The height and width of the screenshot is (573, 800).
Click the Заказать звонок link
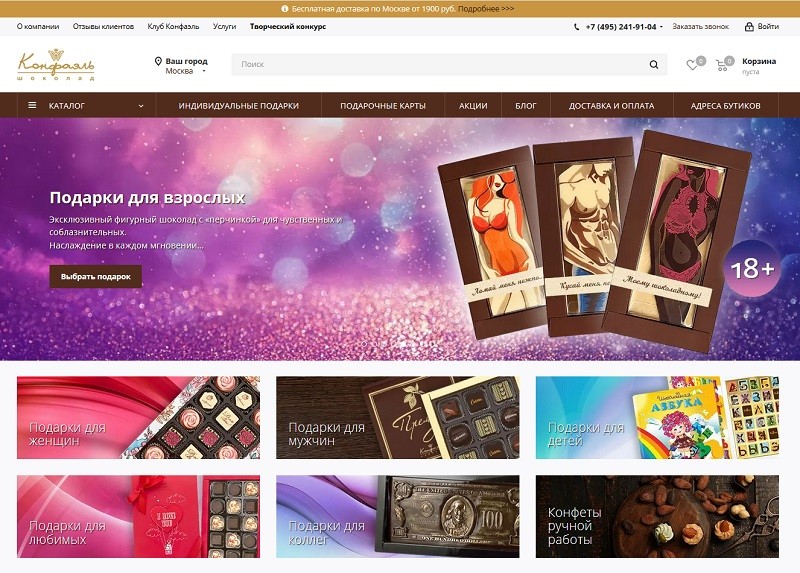pos(700,27)
